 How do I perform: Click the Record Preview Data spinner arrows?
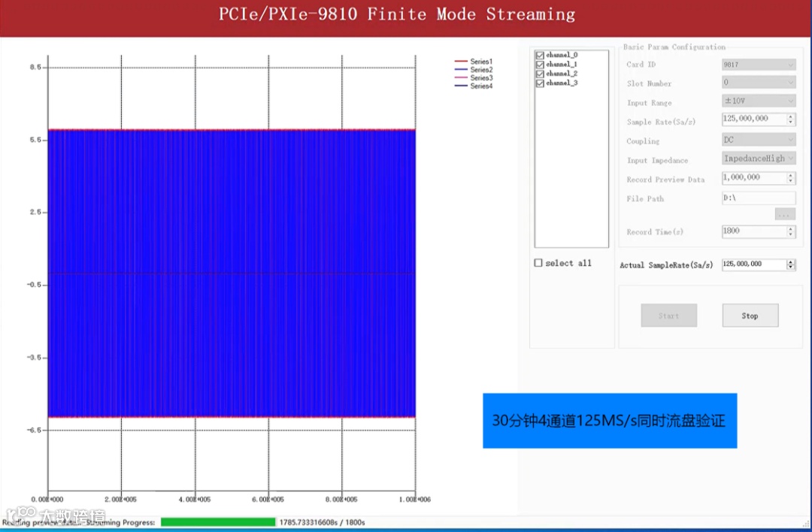tap(791, 177)
